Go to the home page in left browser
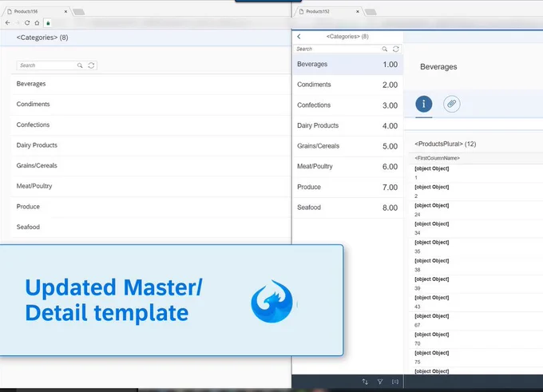Screen dimensions: 543x392 (x=37, y=23)
